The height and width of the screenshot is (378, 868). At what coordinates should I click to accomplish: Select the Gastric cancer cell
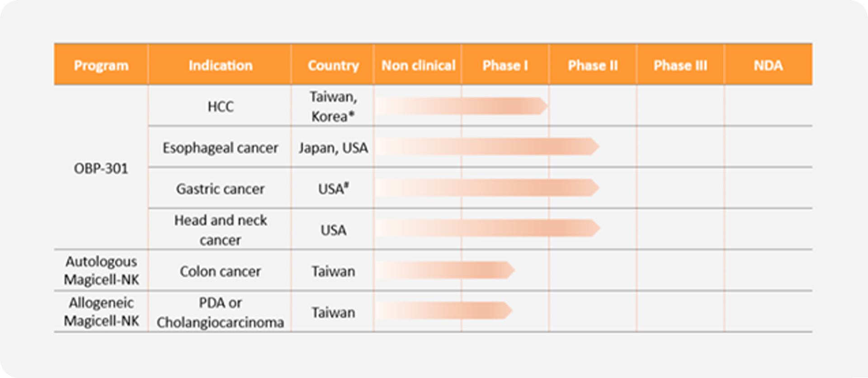220,188
